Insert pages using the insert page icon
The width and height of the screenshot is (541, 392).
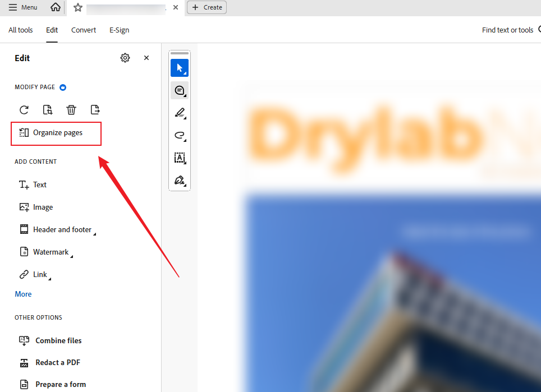pos(47,109)
